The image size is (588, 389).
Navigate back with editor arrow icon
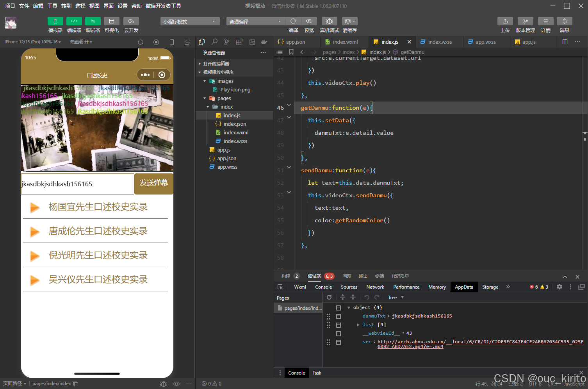point(303,52)
